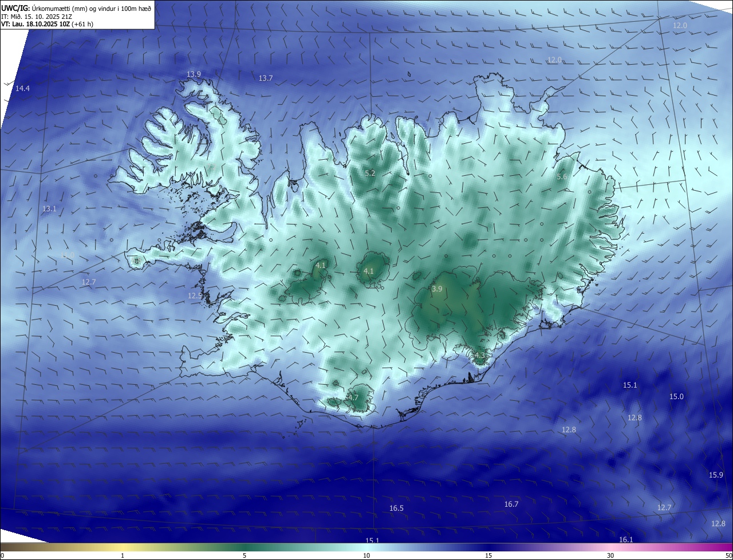
Task: Click the 4.3 value label
Action: click(479, 356)
